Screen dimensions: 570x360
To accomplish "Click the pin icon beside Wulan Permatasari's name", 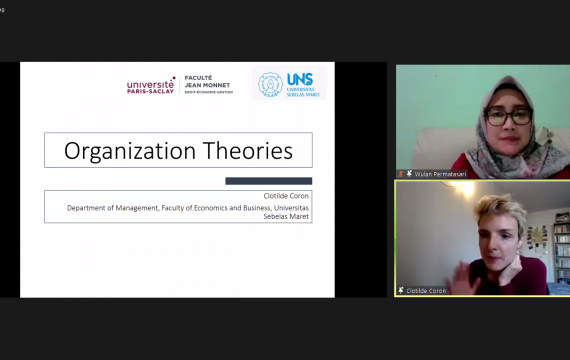I will pos(409,174).
